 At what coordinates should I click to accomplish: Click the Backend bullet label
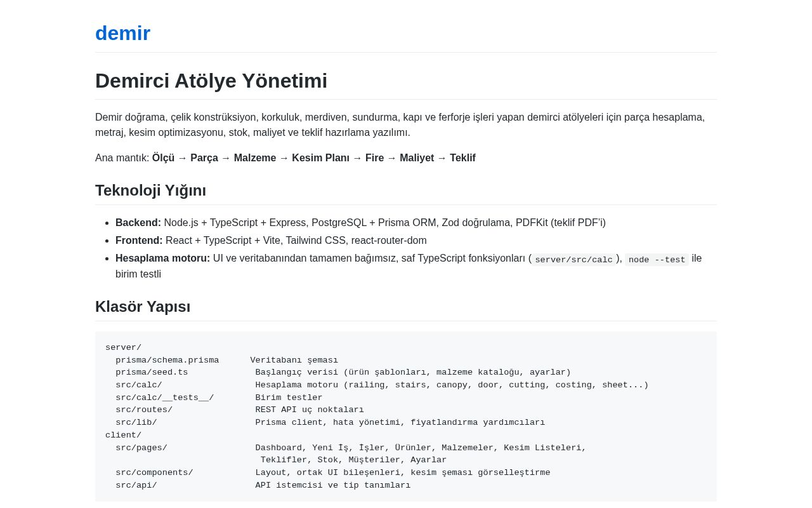138,223
